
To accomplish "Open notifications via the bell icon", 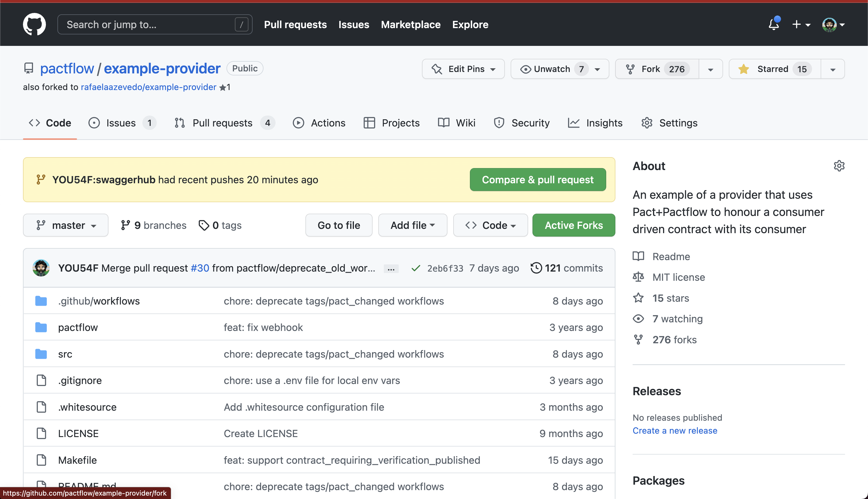I will click(774, 24).
